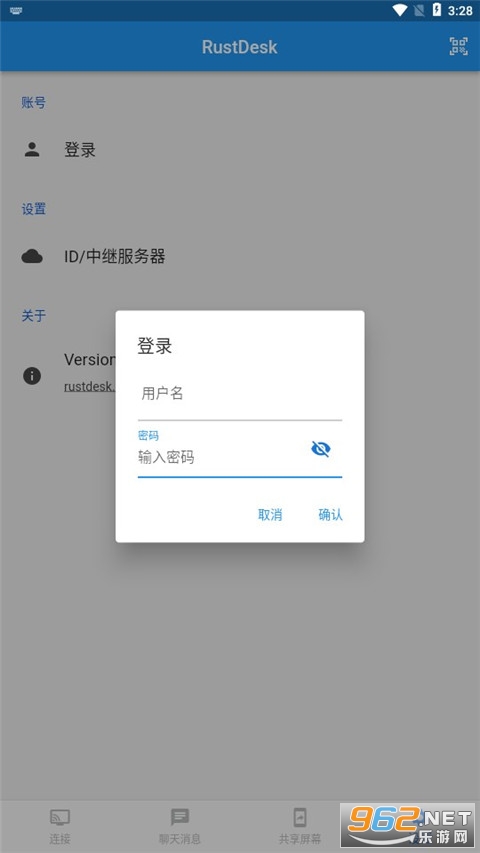The height and width of the screenshot is (853, 480).
Task: Tap the share screen phone icon
Action: point(300,817)
